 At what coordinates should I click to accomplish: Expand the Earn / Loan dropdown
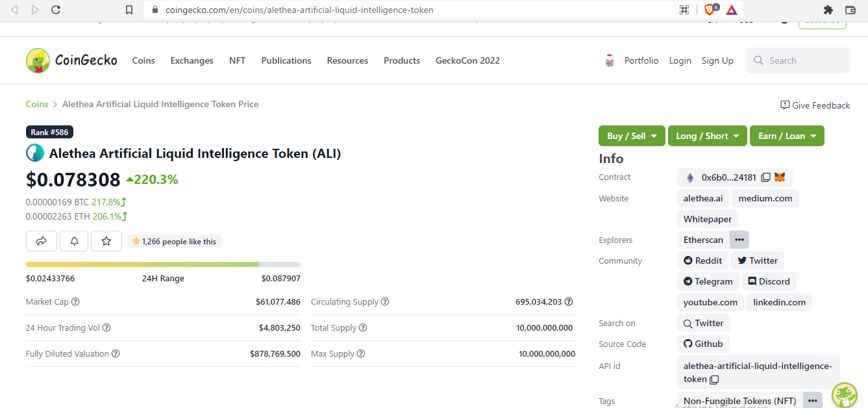787,136
